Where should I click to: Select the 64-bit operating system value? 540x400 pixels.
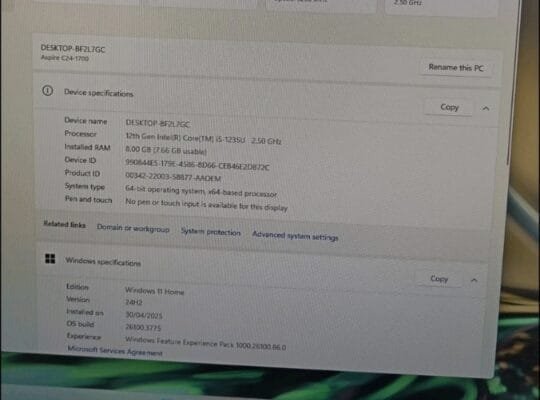point(201,191)
